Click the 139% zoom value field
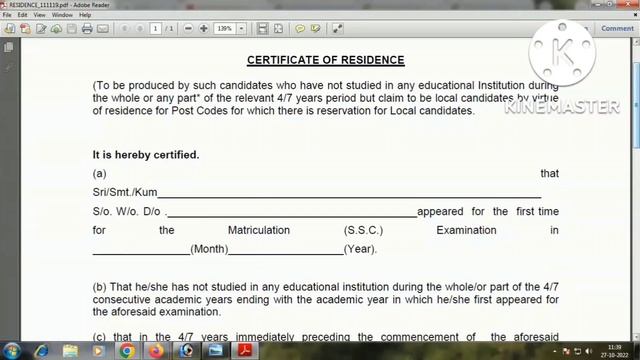640x360 pixels. click(x=224, y=29)
